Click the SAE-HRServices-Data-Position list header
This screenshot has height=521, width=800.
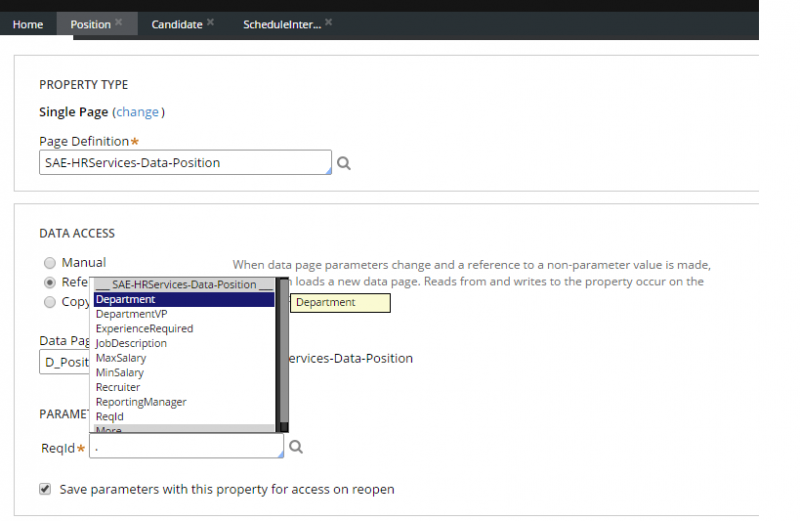click(184, 285)
